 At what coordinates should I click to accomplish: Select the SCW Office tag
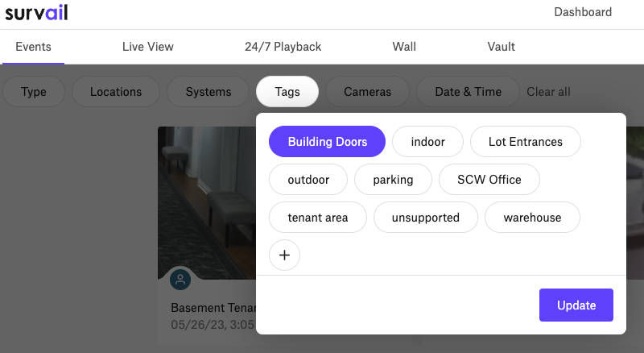pyautogui.click(x=489, y=180)
